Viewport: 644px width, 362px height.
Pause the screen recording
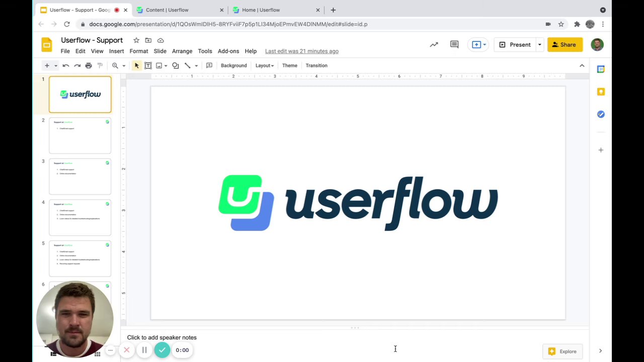144,350
